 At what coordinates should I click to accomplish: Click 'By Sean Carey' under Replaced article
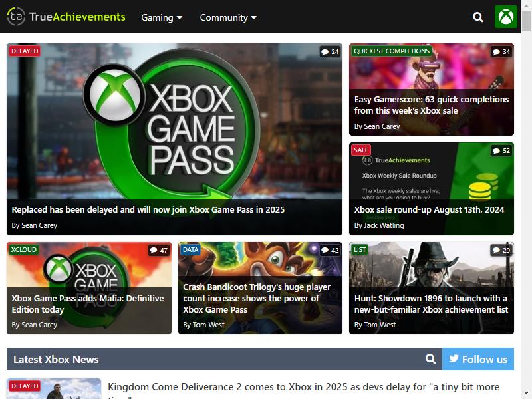pyautogui.click(x=35, y=225)
